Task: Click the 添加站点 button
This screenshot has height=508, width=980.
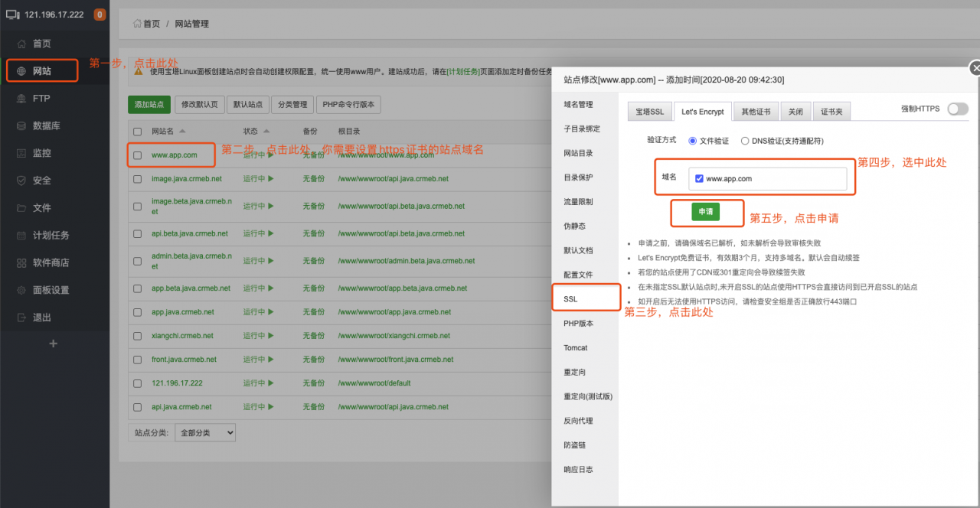Action: pos(149,105)
